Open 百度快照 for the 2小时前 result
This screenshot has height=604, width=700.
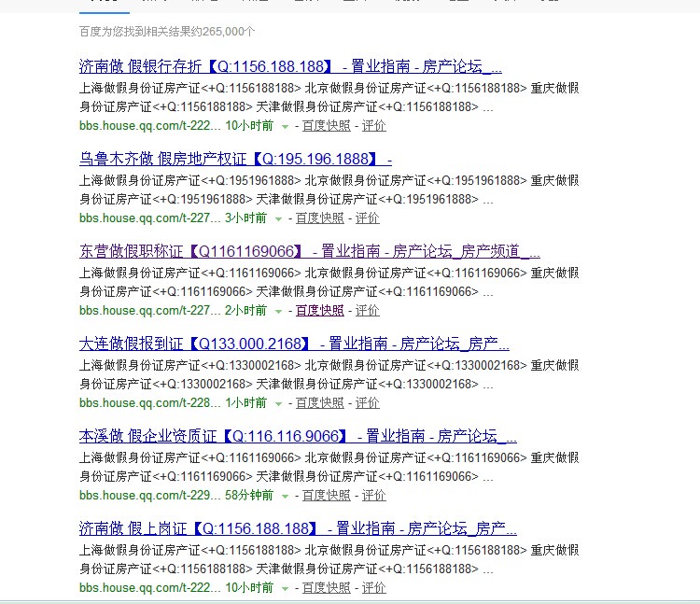pyautogui.click(x=319, y=311)
